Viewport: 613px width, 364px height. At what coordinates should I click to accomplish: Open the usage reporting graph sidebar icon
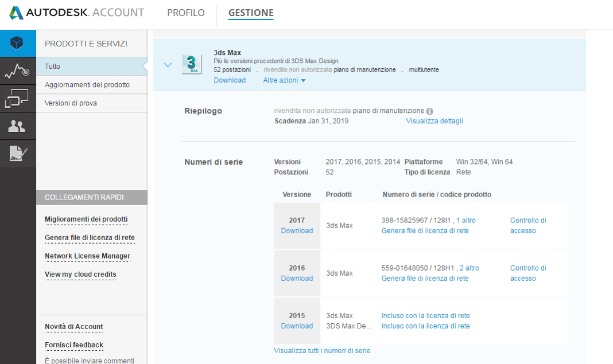point(18,71)
